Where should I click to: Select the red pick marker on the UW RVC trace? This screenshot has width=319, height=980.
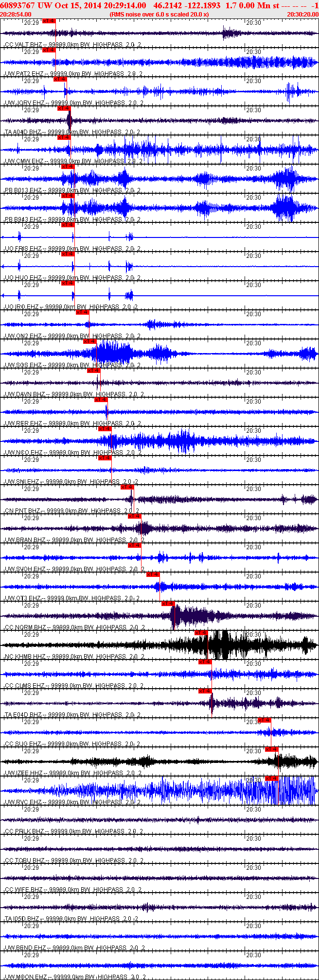coord(272,778)
